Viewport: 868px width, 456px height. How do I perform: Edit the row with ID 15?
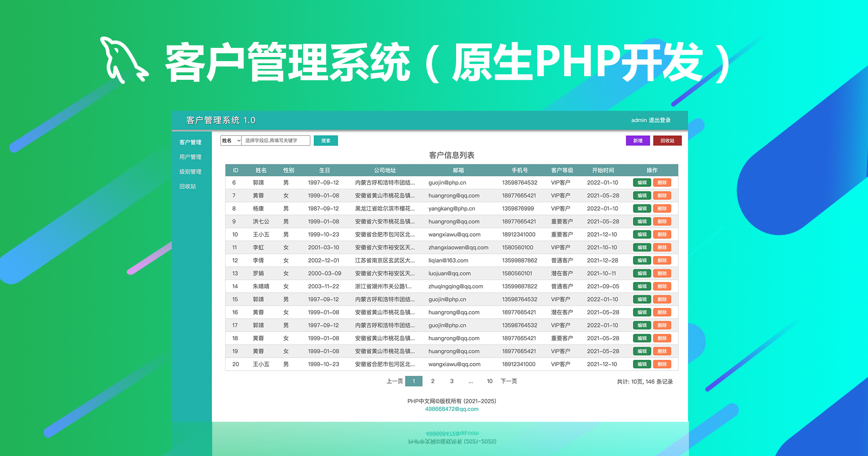coord(642,300)
